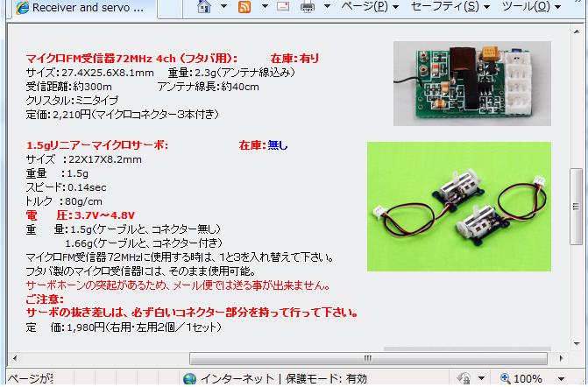Screen dimensions: 588x387
Task: Click the スピード:0.14sec line
Action: coord(66,187)
